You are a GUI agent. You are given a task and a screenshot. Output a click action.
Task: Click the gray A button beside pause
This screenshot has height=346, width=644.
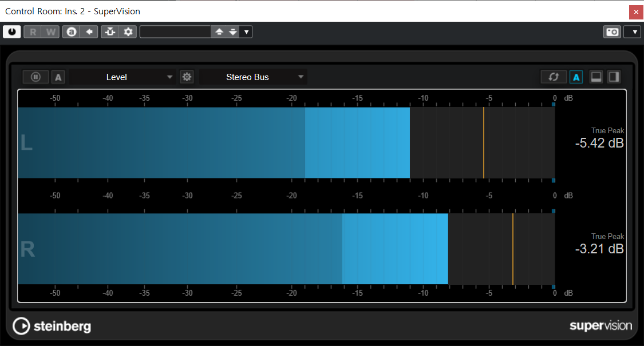point(58,77)
